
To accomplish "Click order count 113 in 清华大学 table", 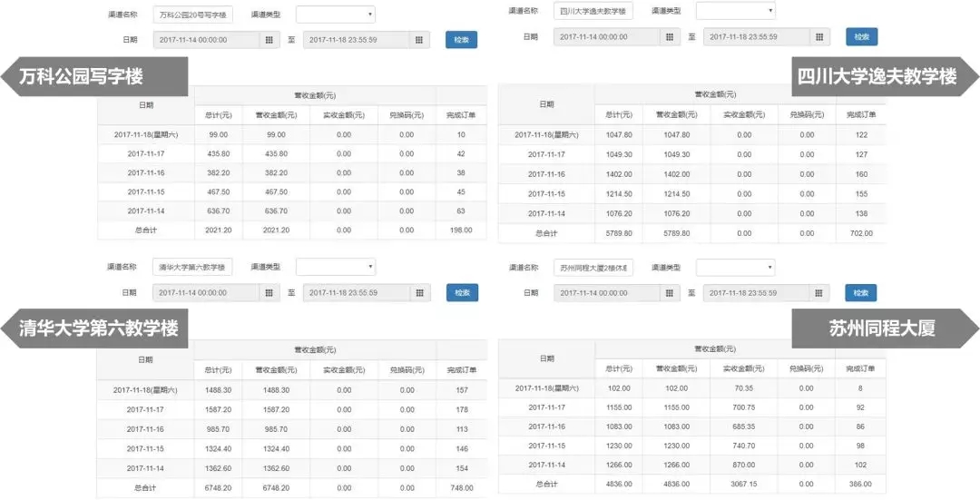I will pyautogui.click(x=462, y=429).
